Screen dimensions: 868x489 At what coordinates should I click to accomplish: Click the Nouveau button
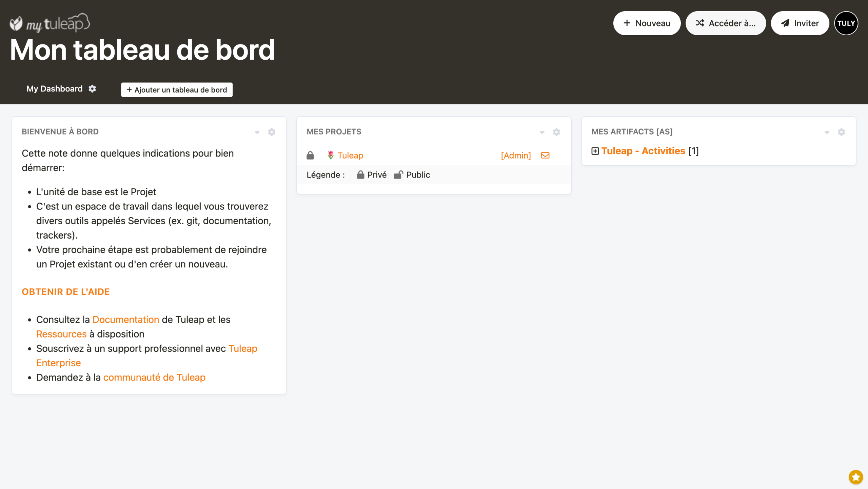tap(647, 23)
